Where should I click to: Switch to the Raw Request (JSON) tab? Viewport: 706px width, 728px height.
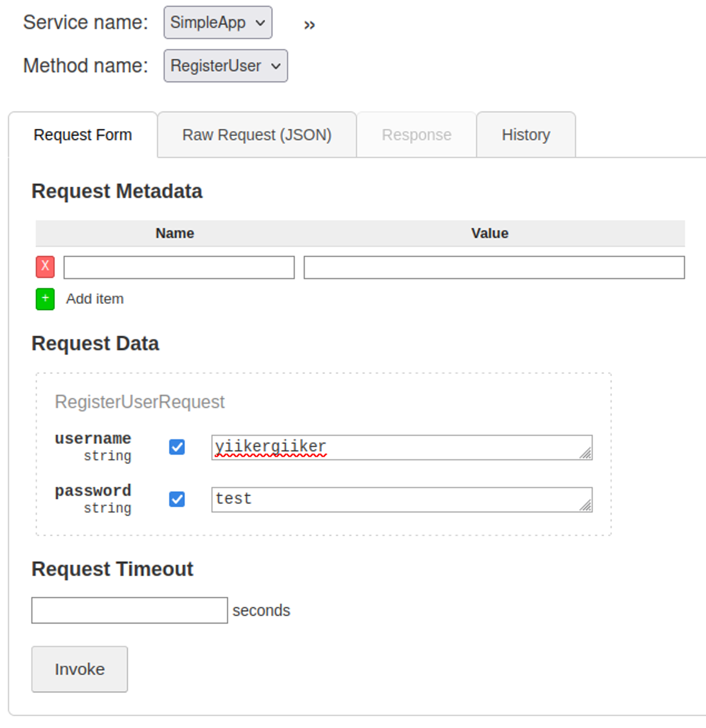point(257,135)
